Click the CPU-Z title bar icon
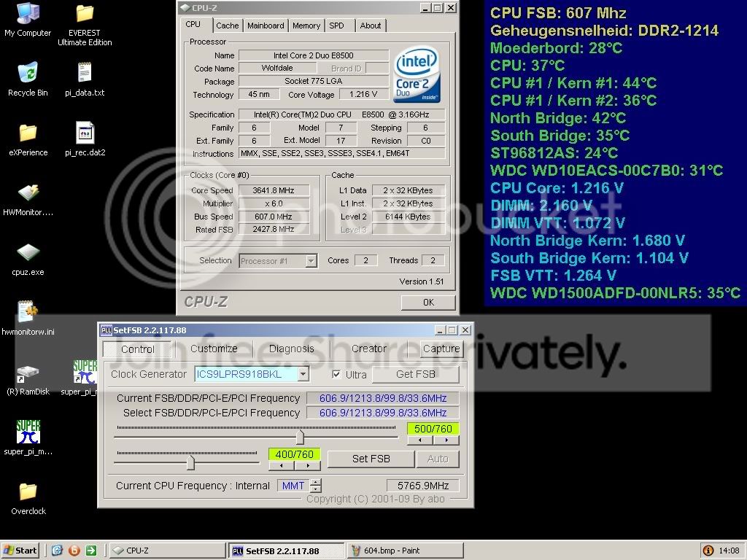This screenshot has width=747, height=560. [185, 7]
